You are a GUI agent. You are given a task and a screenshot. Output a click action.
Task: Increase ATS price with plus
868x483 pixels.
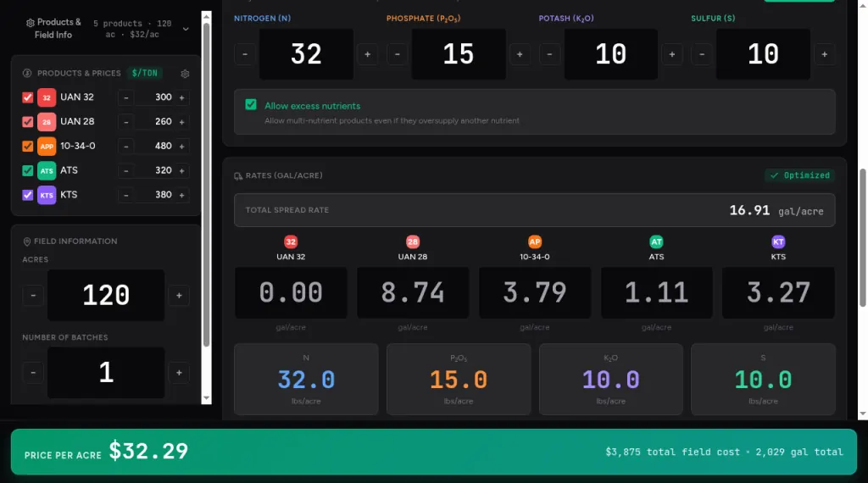point(181,170)
